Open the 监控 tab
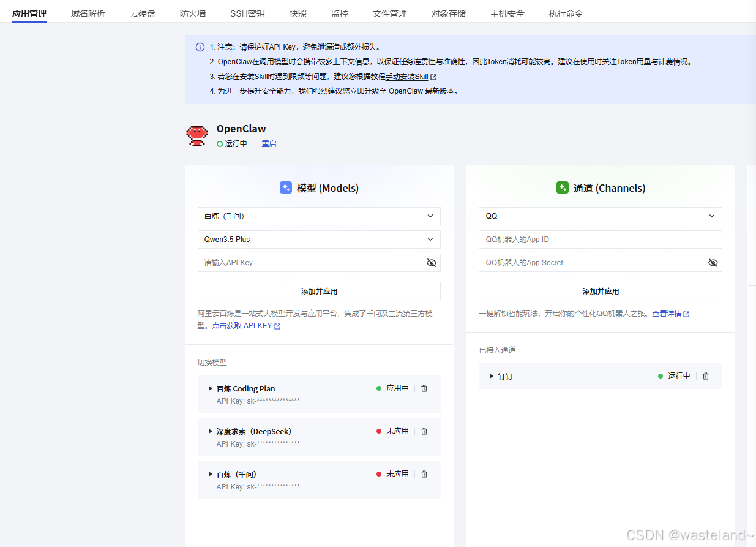 pyautogui.click(x=340, y=13)
